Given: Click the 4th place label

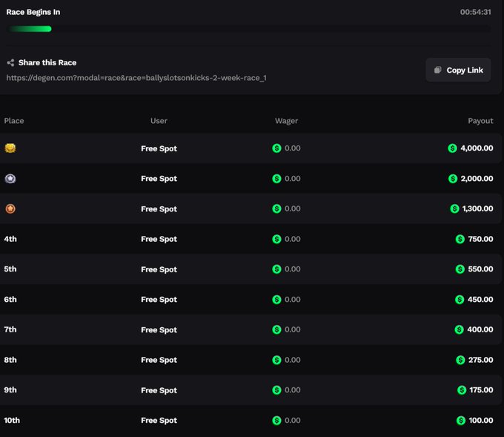Looking at the screenshot, I should click(10, 239).
